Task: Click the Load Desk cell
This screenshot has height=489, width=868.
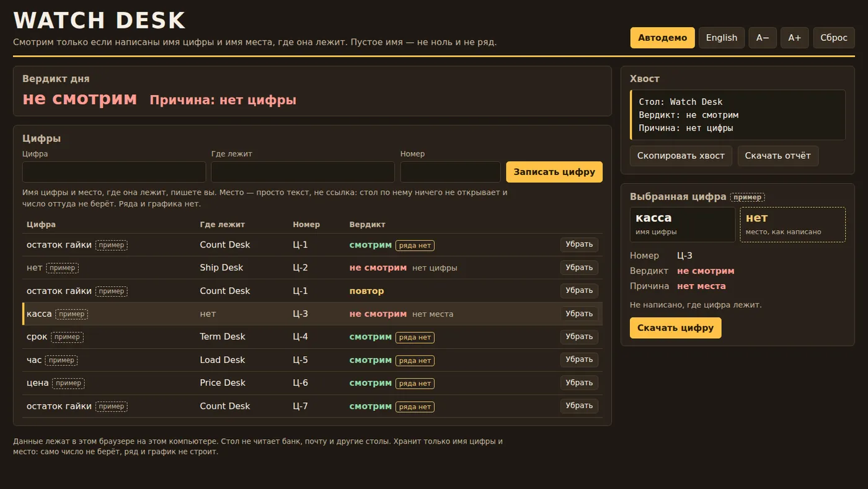Action: (x=222, y=360)
